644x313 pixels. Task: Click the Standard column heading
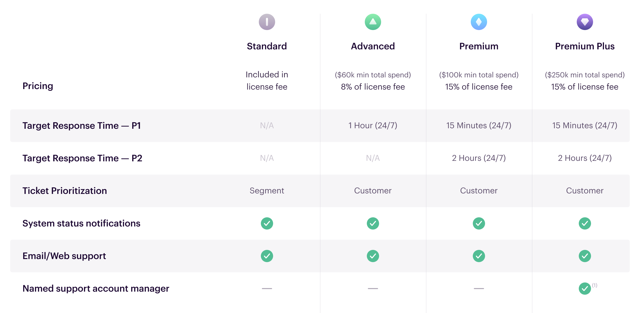(x=267, y=46)
